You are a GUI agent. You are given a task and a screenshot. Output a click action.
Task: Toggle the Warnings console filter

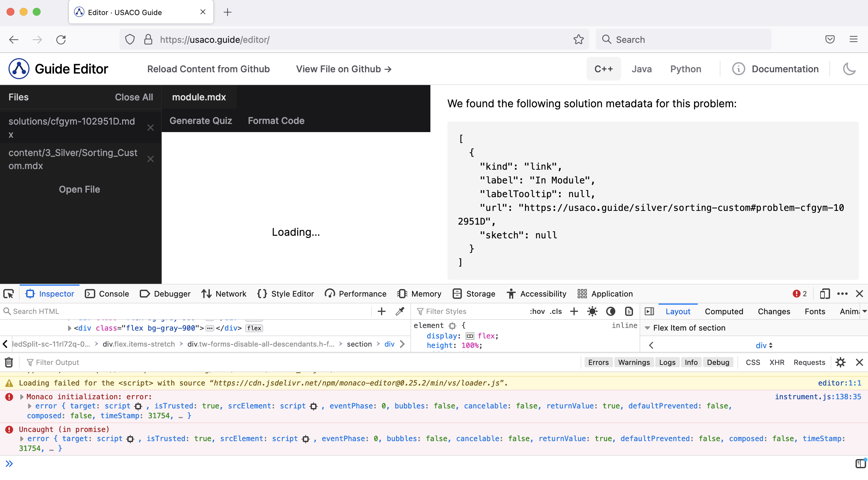(634, 363)
